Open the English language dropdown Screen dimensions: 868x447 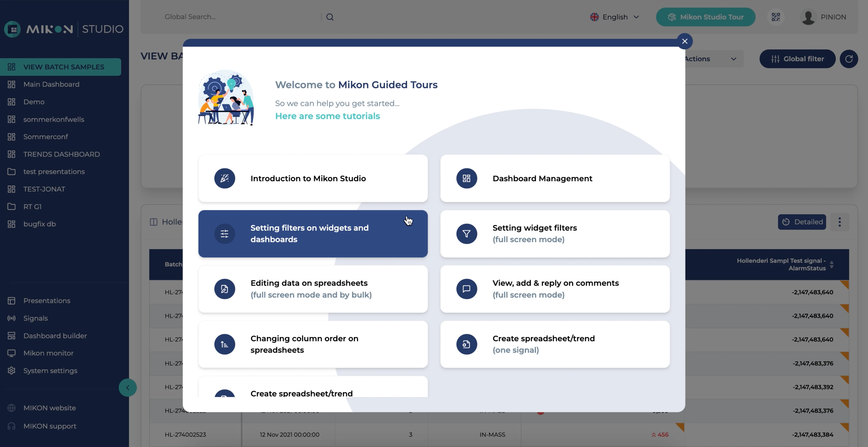coord(614,17)
